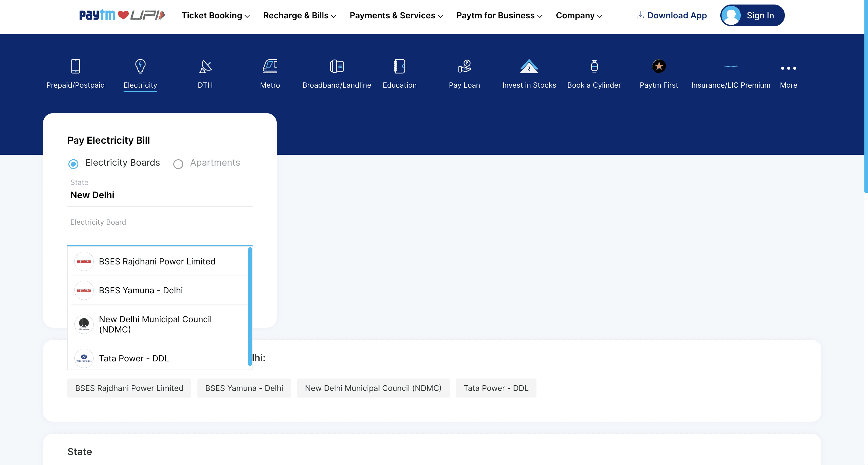Screen dimensions: 868x465
Task: Click the Download App link
Action: click(x=672, y=15)
